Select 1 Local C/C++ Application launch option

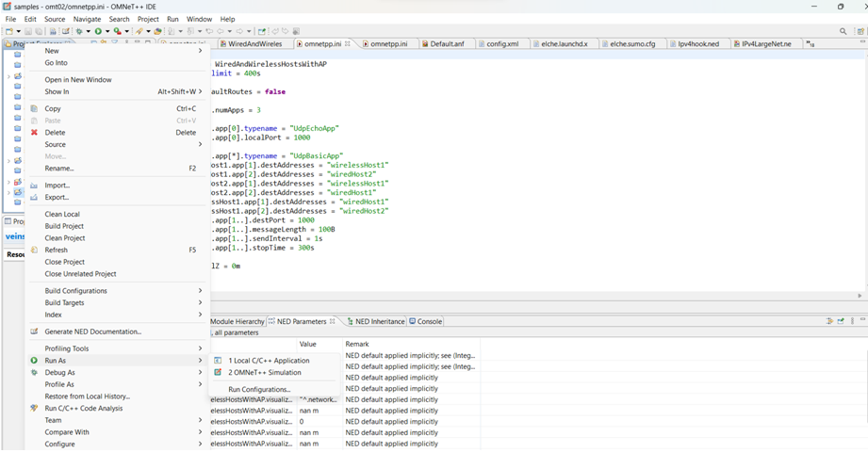click(268, 360)
